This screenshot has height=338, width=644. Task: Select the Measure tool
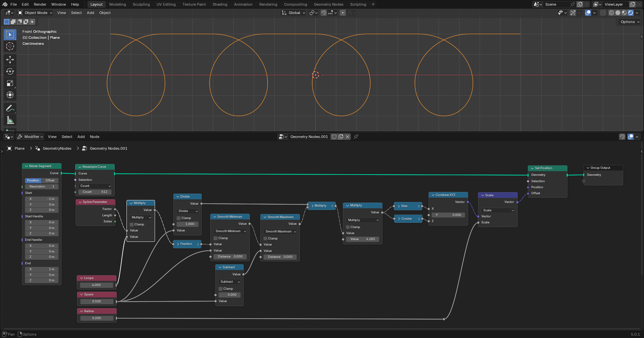pos(10,120)
